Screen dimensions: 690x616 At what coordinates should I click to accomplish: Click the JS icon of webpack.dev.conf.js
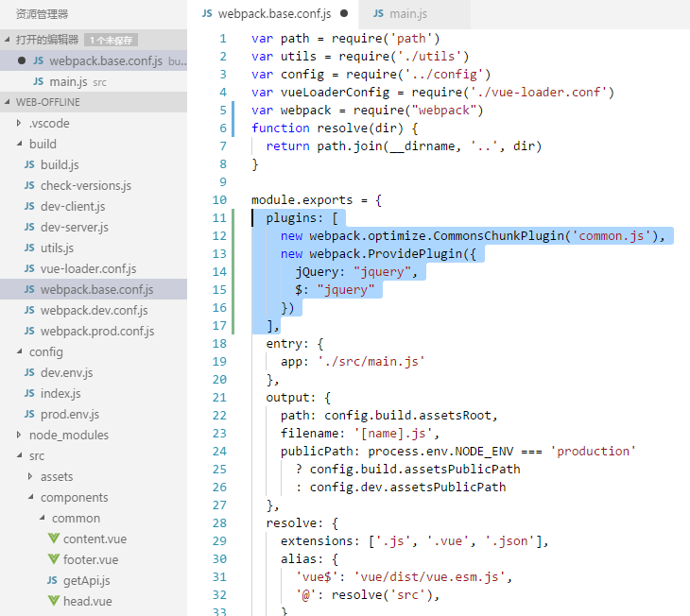(29, 310)
